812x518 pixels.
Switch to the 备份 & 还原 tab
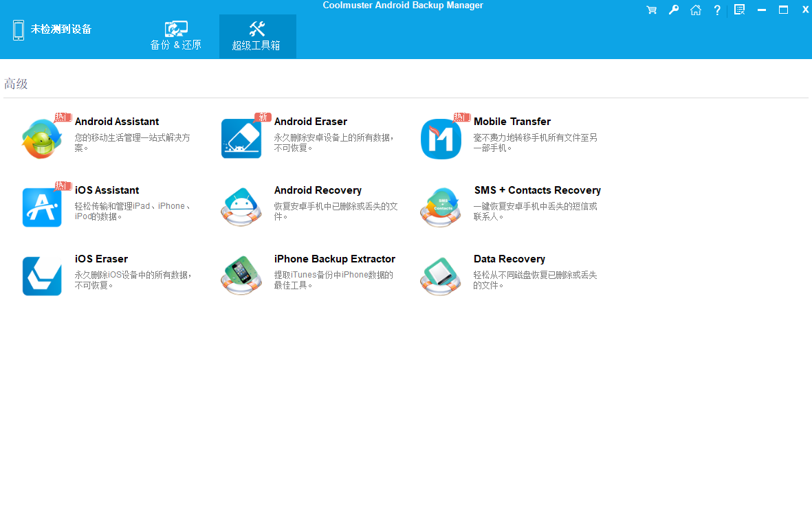[176, 36]
